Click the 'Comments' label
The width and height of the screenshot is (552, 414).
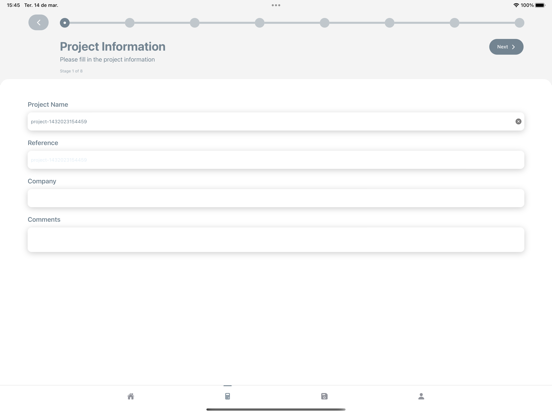(44, 220)
